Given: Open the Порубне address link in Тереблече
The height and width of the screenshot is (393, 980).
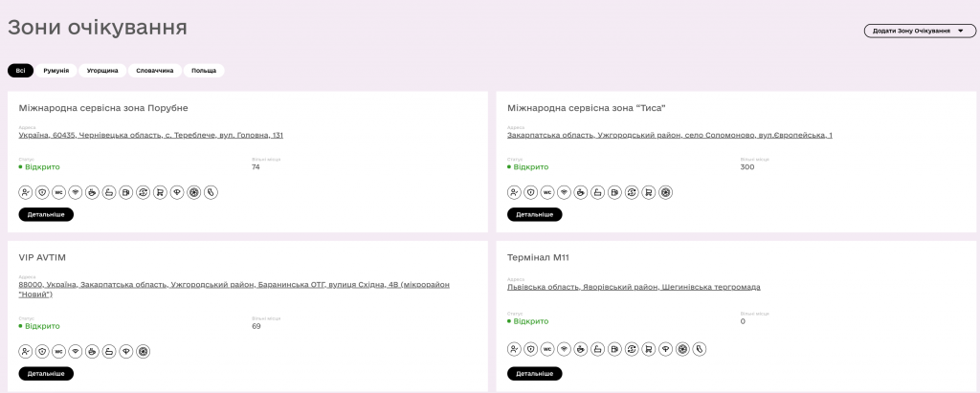Looking at the screenshot, I should pyautogui.click(x=150, y=135).
